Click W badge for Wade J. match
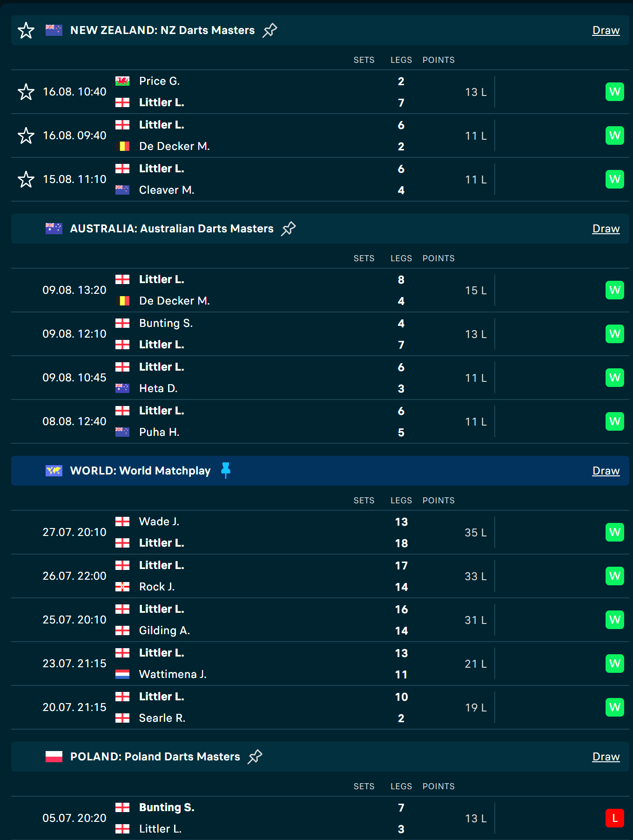633x840 pixels. click(x=614, y=532)
